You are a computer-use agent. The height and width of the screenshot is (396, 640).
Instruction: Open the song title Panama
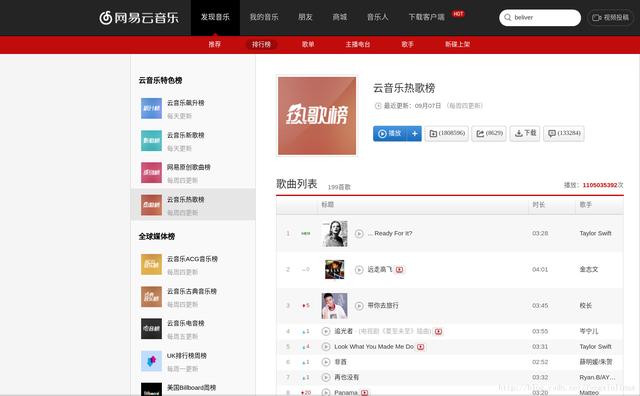click(346, 393)
